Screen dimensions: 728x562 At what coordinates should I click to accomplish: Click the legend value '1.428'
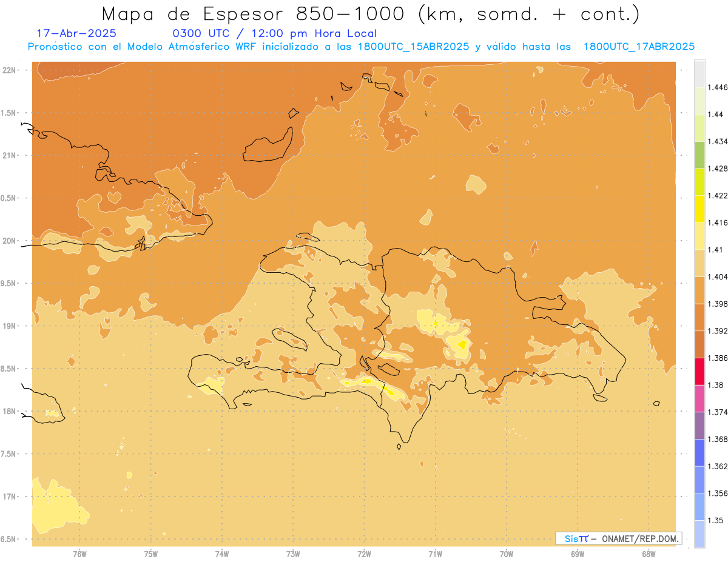[717, 169]
